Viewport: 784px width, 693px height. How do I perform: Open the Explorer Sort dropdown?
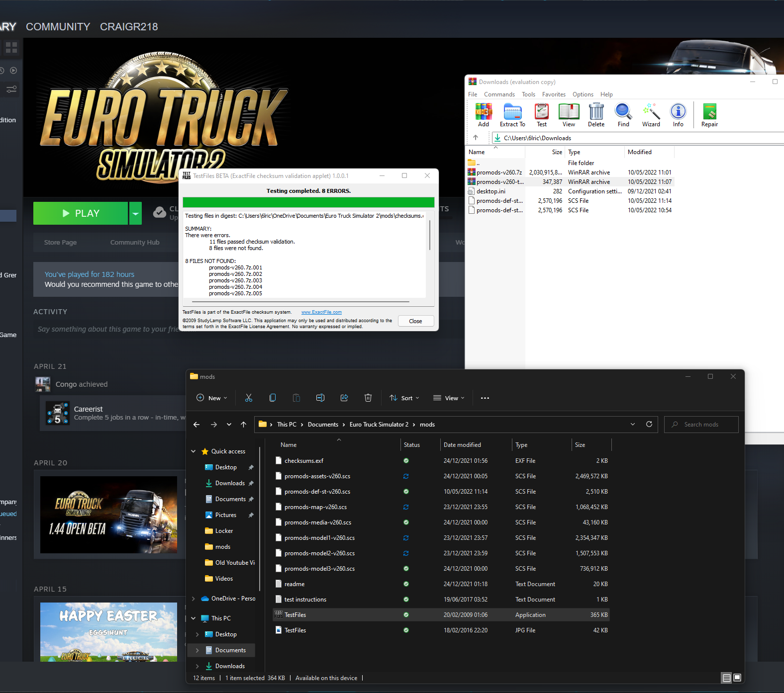404,398
